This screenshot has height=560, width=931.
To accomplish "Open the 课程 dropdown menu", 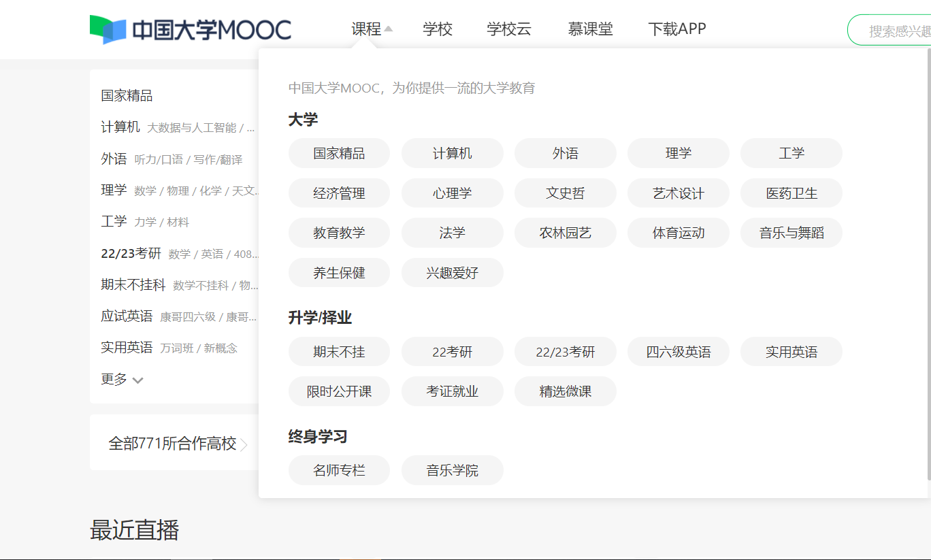I will 372,29.
